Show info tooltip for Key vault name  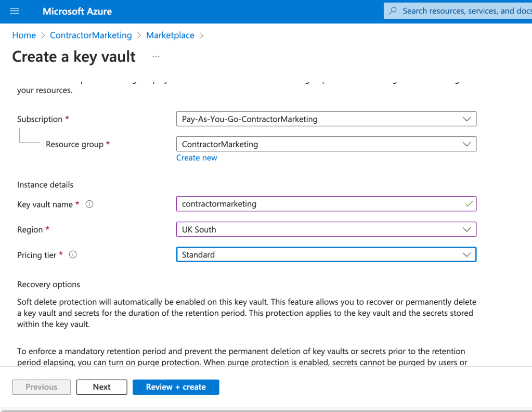[x=89, y=204]
